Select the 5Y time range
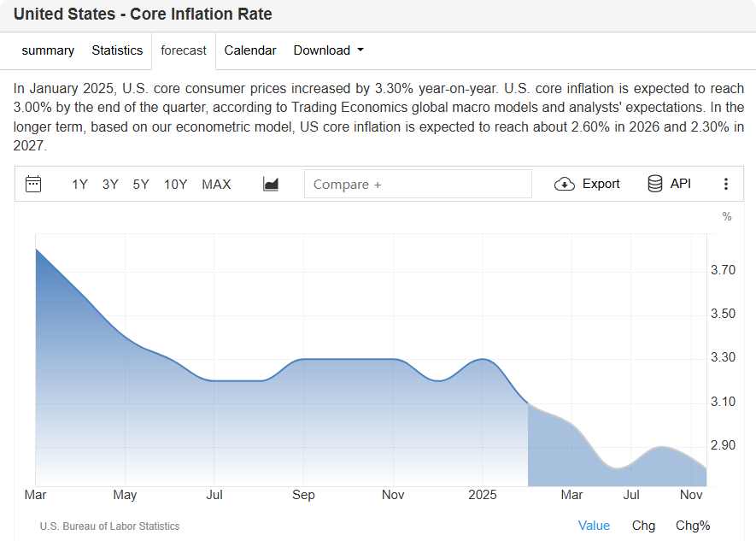The image size is (756, 541). pyautogui.click(x=141, y=184)
